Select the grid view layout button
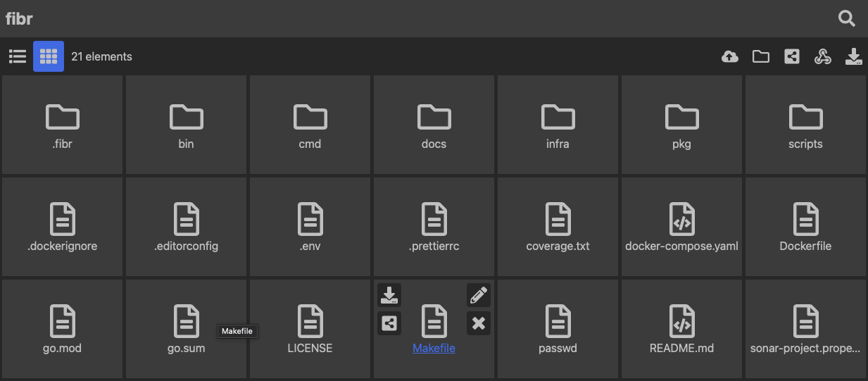 tap(49, 56)
